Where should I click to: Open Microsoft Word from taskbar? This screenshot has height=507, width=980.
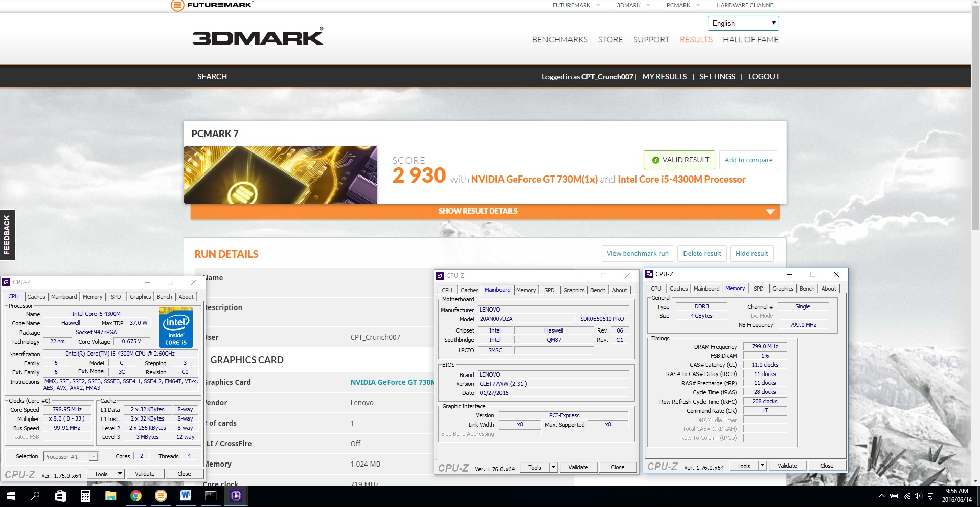pos(186,496)
